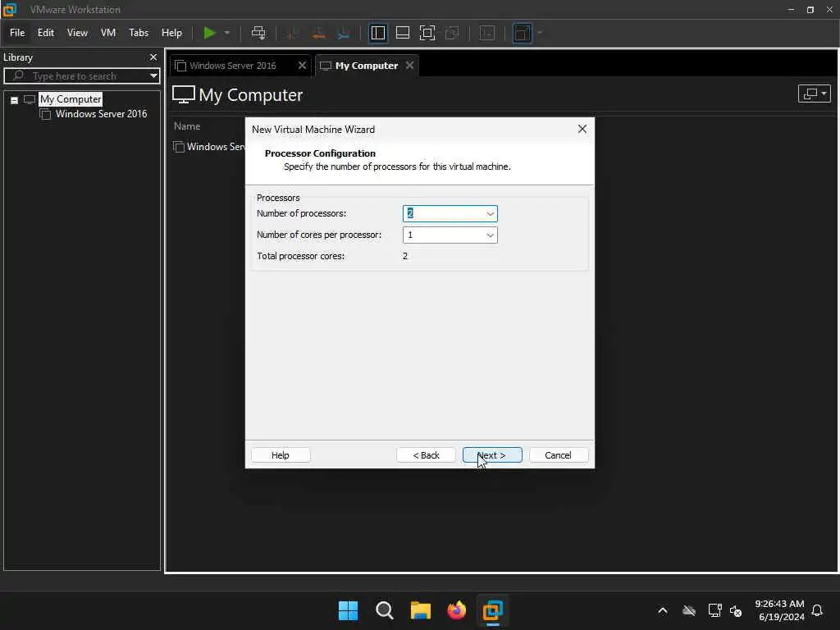This screenshot has width=840, height=630.
Task: Close the Windows Server 2016 tab
Action: tap(302, 66)
